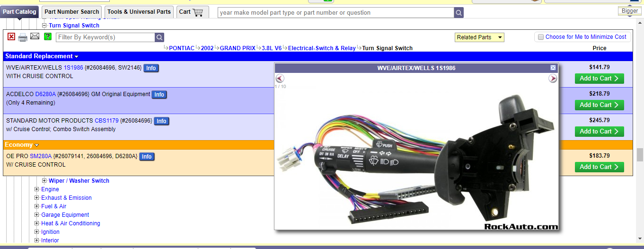Viewport: 644px width, 249px height.
Task: Expand the Fuel & Air category
Action: click(x=37, y=206)
